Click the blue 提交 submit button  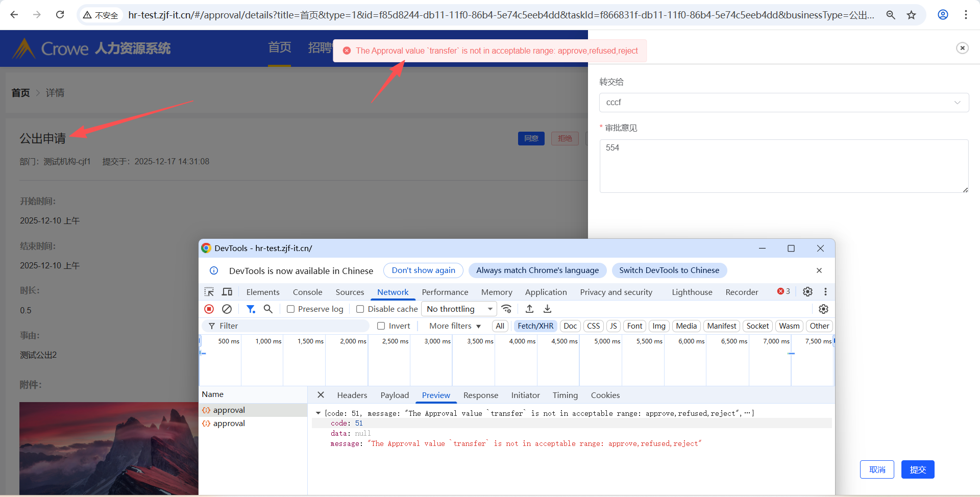click(x=917, y=469)
